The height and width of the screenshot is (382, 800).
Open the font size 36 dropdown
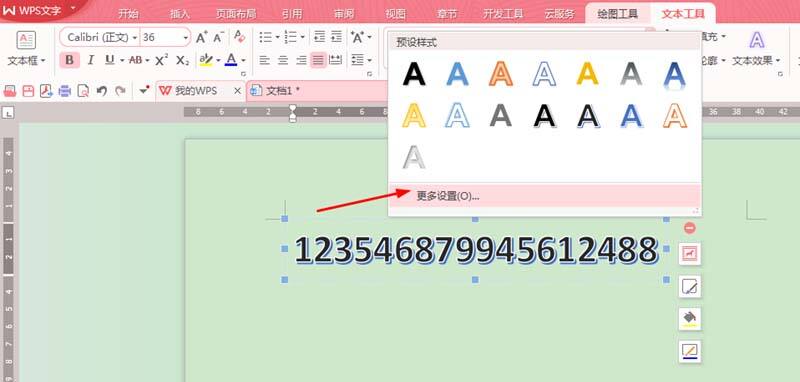coord(185,38)
